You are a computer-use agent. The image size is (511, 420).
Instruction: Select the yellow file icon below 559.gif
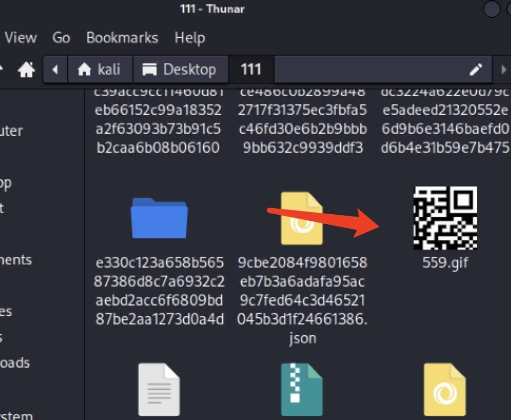coord(445,389)
